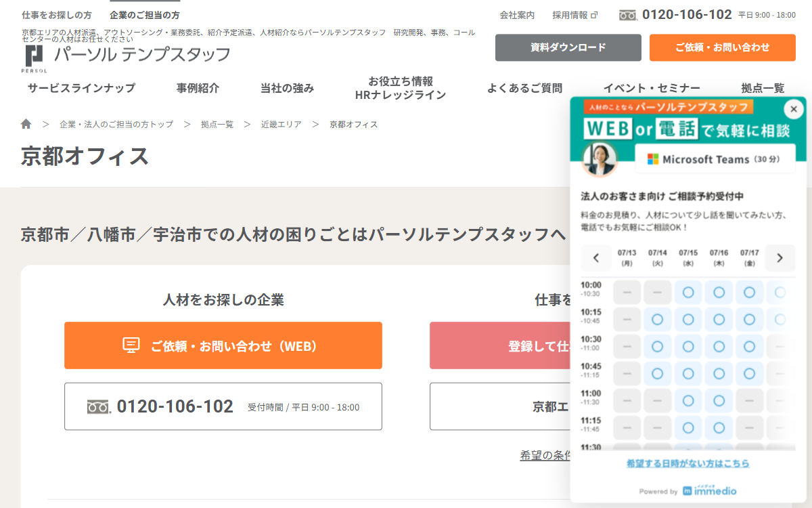Select 07/15 10:00 available slot
812x508 pixels.
(x=688, y=293)
